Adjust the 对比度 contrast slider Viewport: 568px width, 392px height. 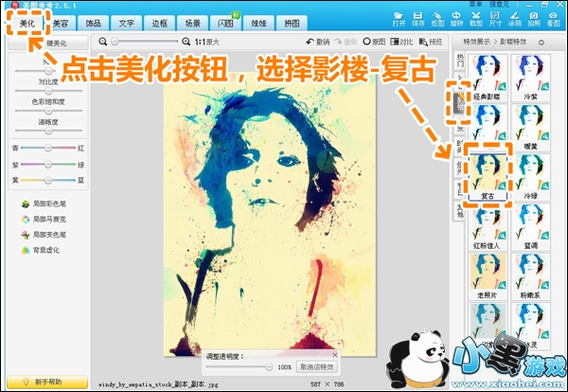pyautogui.click(x=48, y=91)
